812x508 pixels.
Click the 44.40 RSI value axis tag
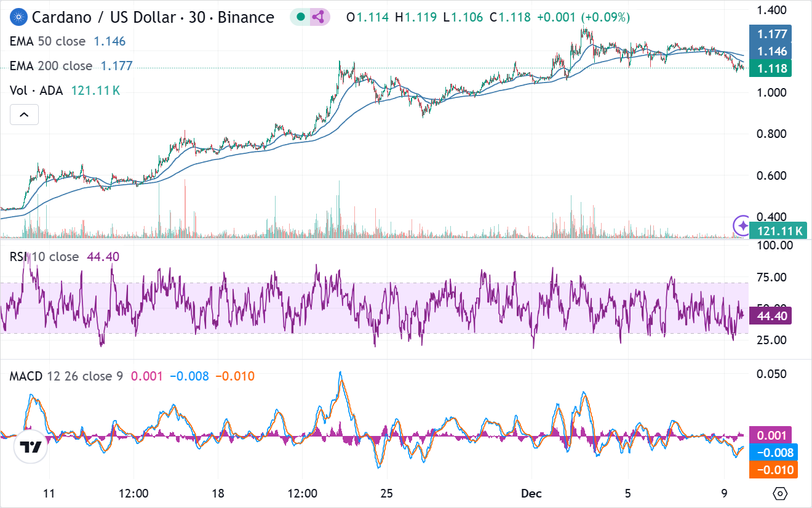770,316
